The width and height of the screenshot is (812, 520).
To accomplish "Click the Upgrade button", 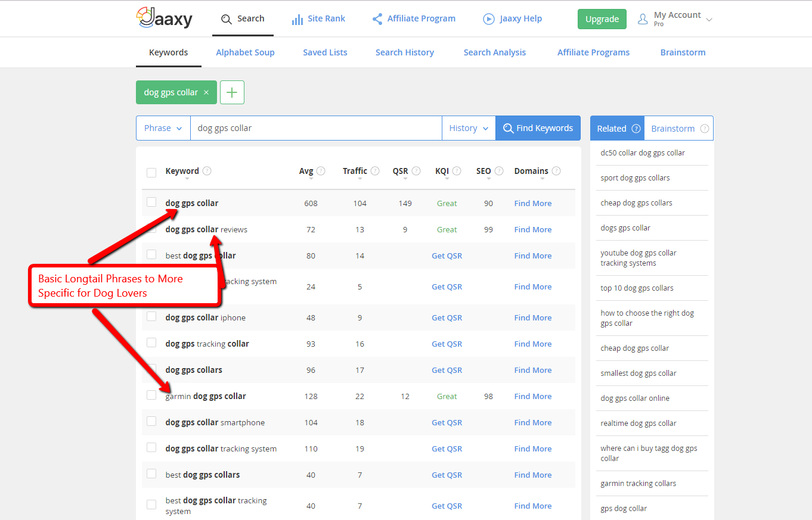I will pyautogui.click(x=602, y=19).
